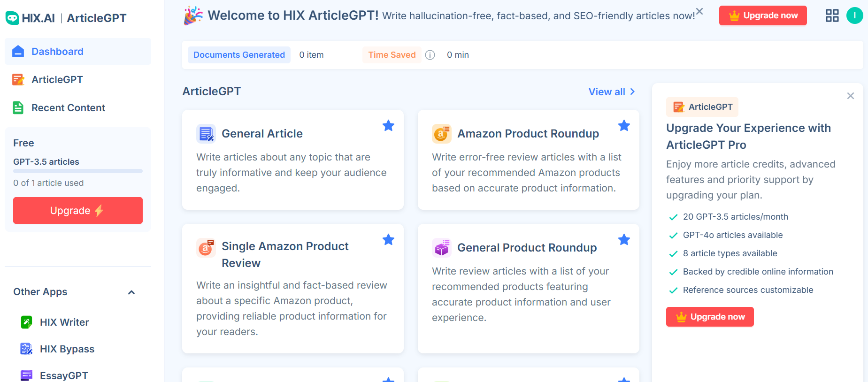
Task: Click the 'GPT-4o articles available' feature text
Action: tap(733, 235)
